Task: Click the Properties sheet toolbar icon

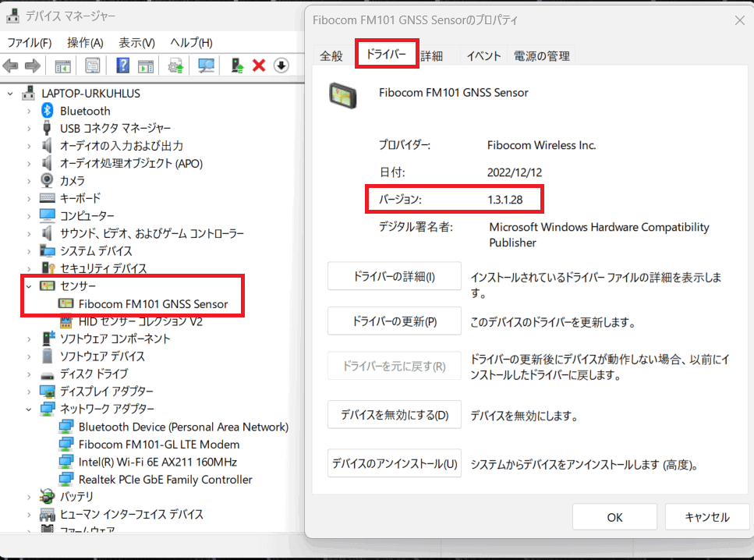Action: click(92, 66)
